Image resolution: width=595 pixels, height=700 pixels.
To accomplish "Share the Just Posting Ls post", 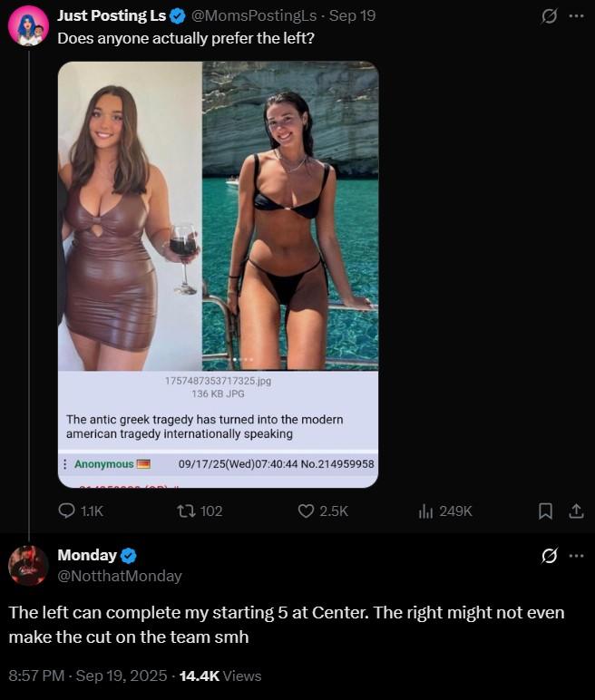I will (575, 511).
